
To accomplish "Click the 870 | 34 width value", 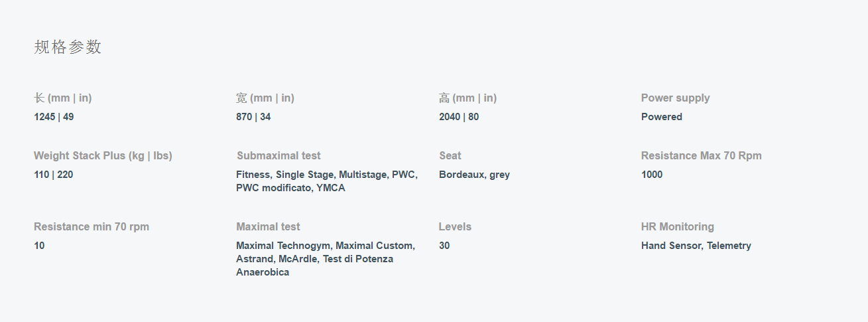I will point(253,117).
